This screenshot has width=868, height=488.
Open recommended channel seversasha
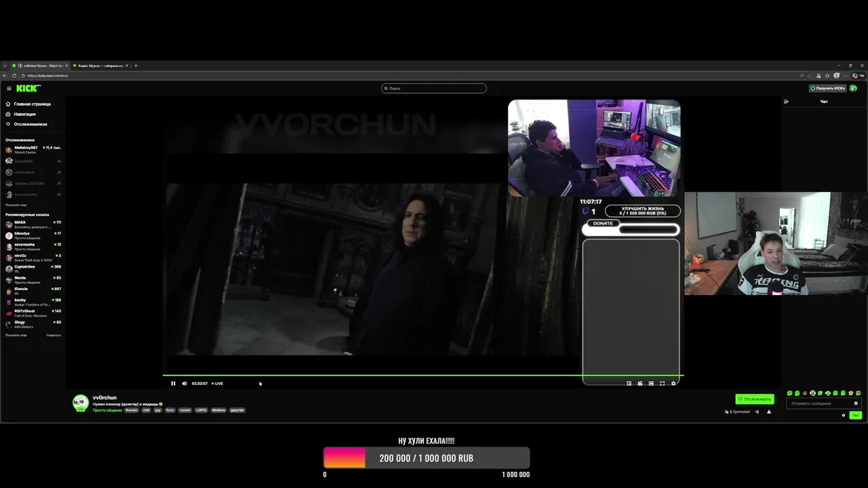(33, 246)
